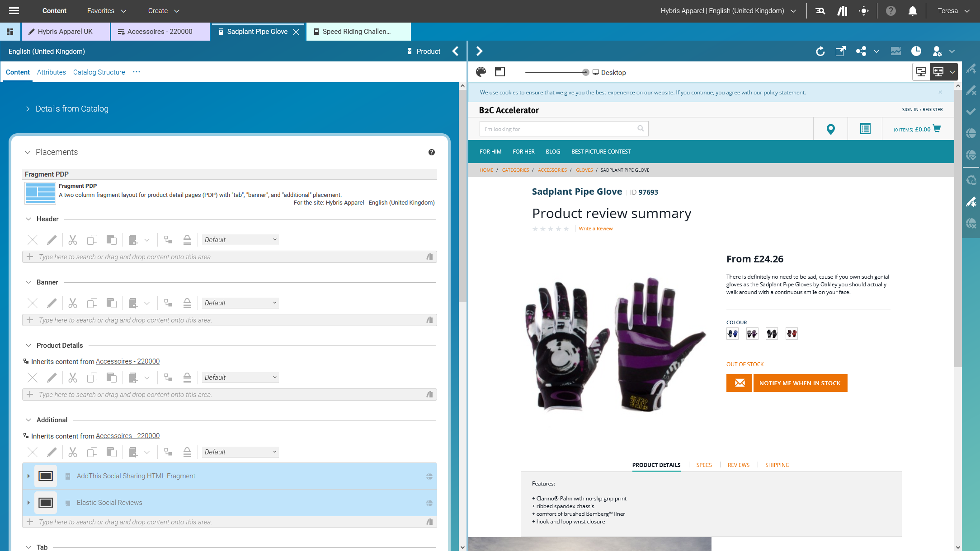Screen dimensions: 980x551
Task: Open the time-based preview (clock icon)
Action: tap(916, 51)
